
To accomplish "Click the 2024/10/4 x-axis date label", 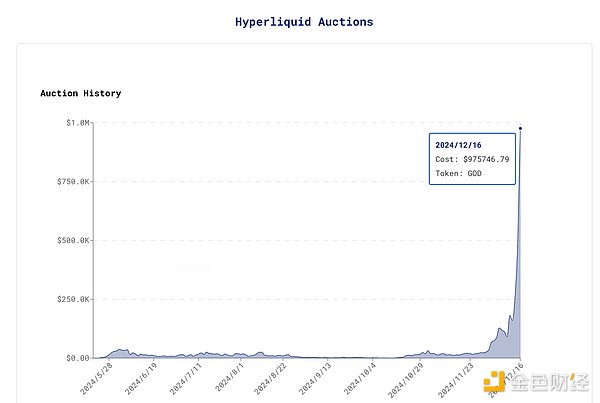I will click(362, 381).
